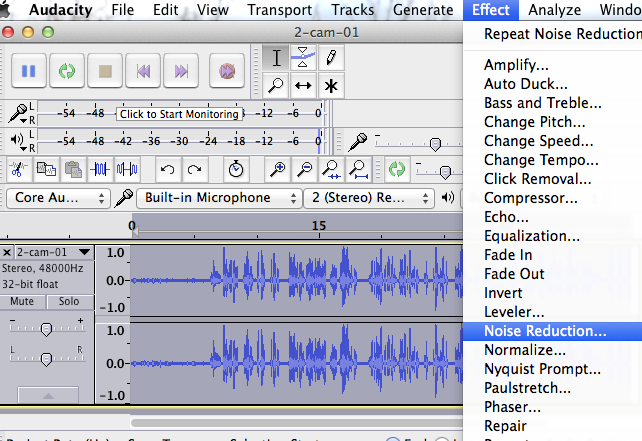Screen dimensions: 642x441
Task: Open the File menu
Action: 122,10
